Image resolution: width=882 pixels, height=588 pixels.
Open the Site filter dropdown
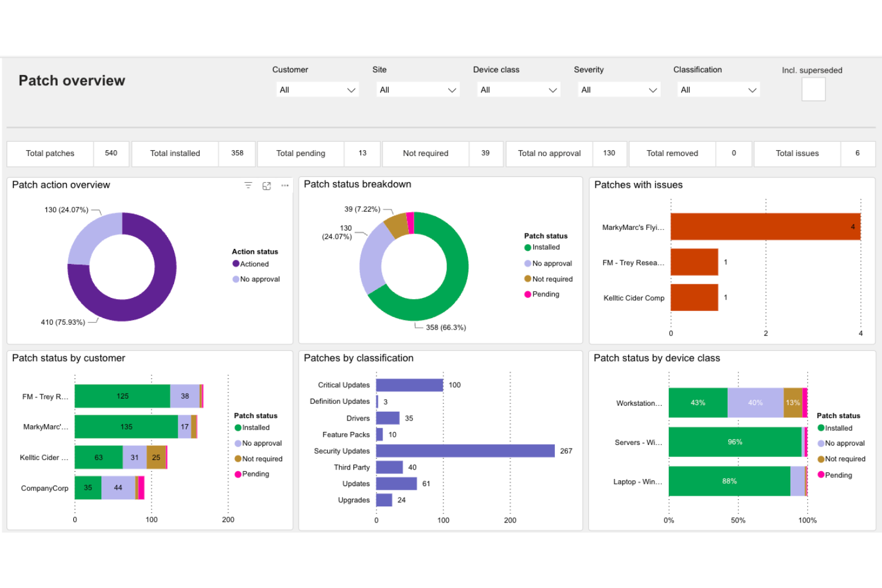coord(417,89)
